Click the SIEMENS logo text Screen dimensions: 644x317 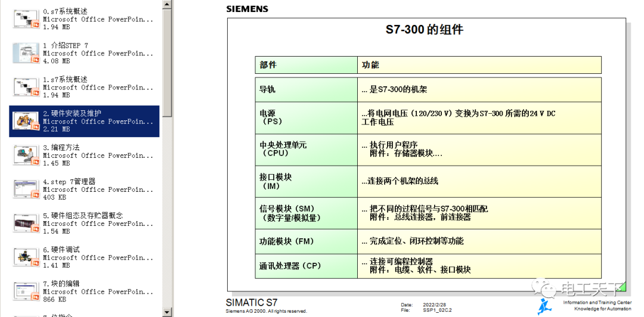point(247,9)
